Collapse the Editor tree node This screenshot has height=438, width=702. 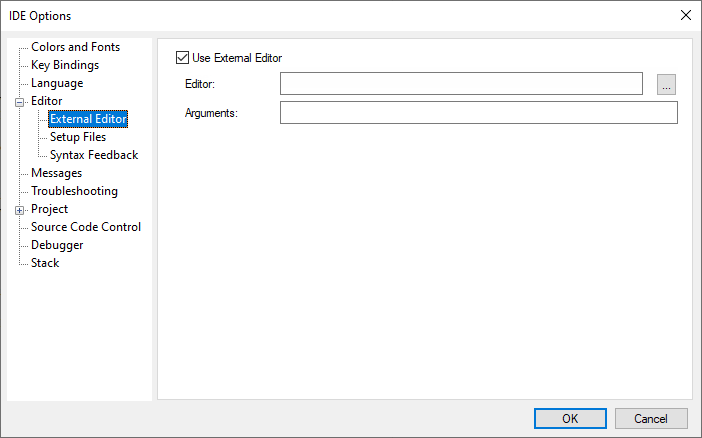[19, 102]
